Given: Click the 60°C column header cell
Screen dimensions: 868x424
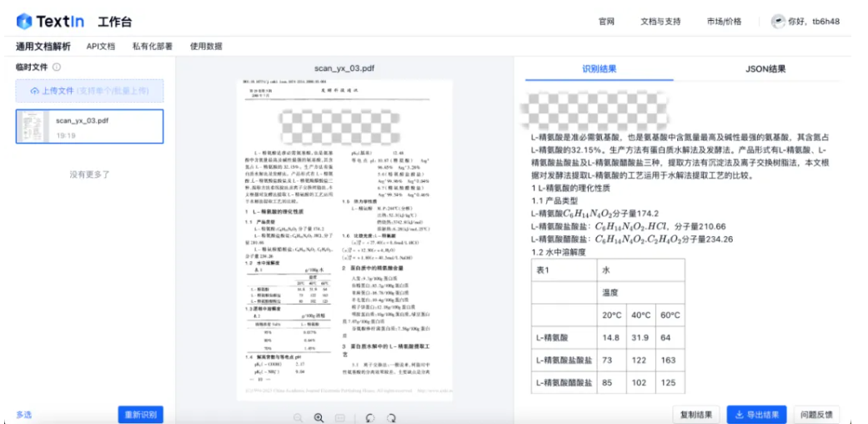Looking at the screenshot, I should pyautogui.click(x=670, y=315).
